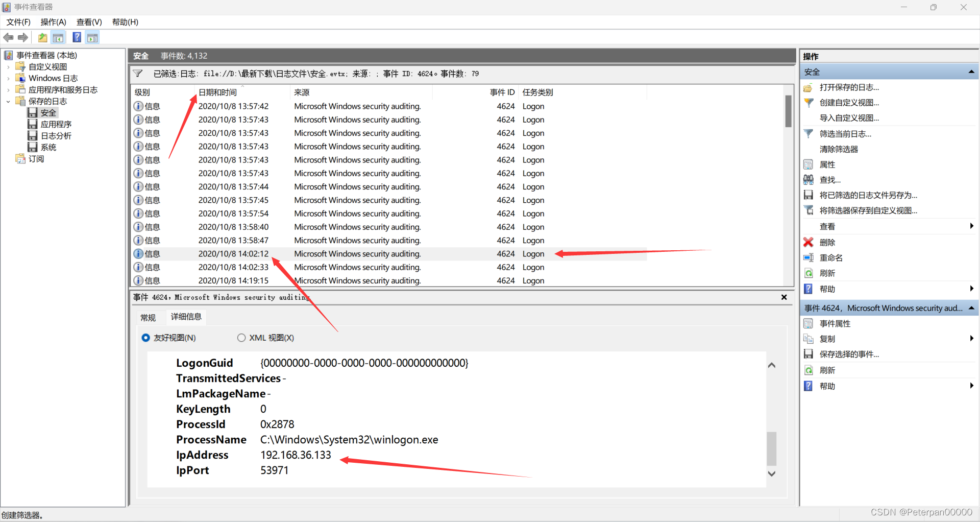
Task: Switch to the 常规 tab
Action: point(148,318)
